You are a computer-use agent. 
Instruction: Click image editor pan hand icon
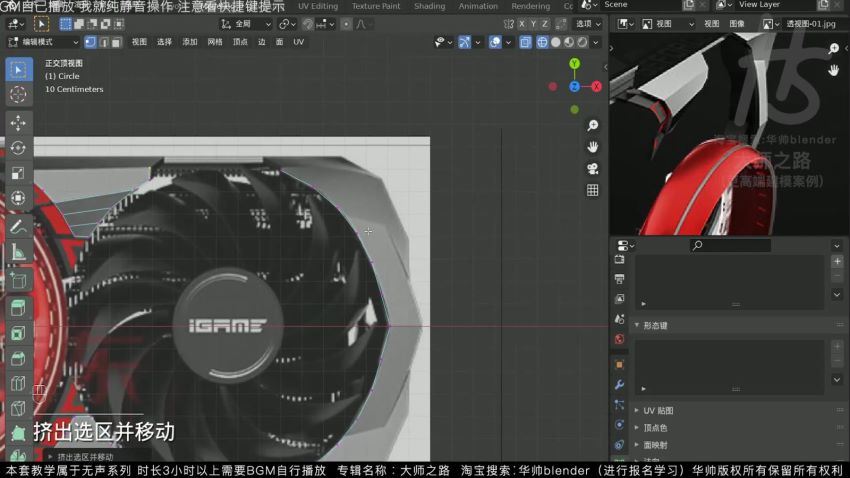coord(834,70)
